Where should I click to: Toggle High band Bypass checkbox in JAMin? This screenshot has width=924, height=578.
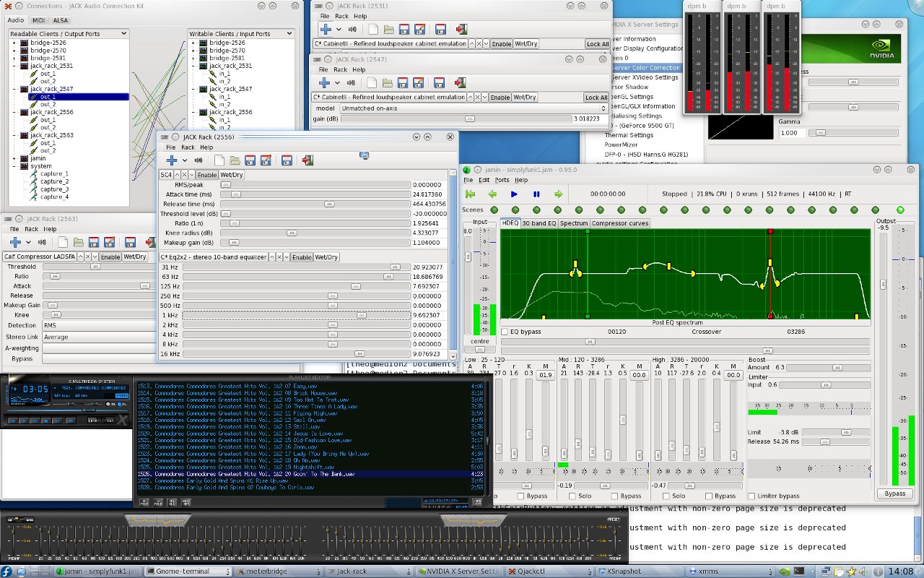click(707, 496)
